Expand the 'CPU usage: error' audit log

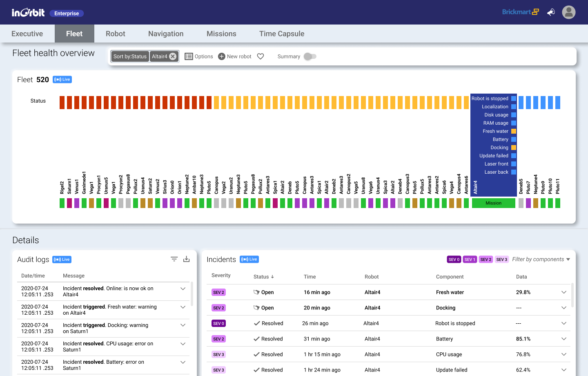183,344
